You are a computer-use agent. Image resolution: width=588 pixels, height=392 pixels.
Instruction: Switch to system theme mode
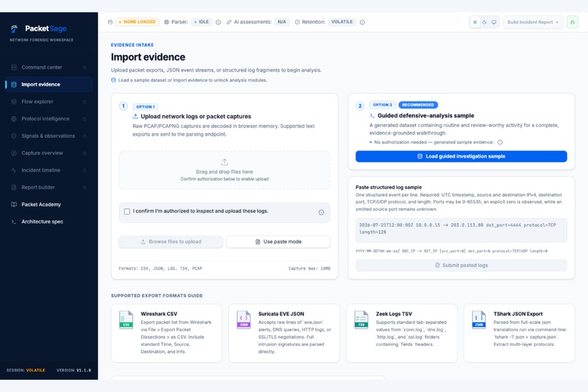494,22
